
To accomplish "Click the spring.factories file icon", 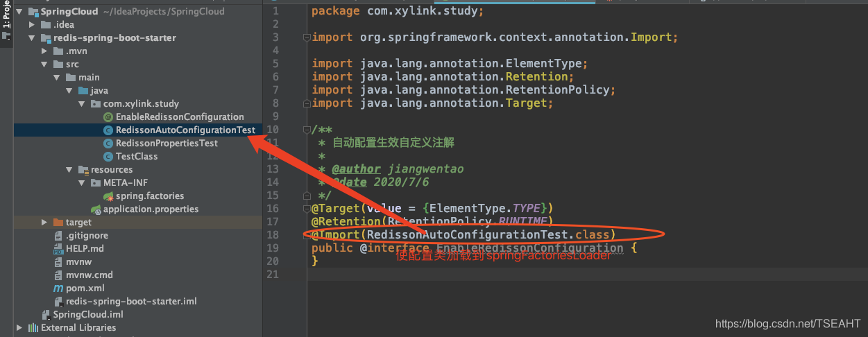I will point(108,196).
